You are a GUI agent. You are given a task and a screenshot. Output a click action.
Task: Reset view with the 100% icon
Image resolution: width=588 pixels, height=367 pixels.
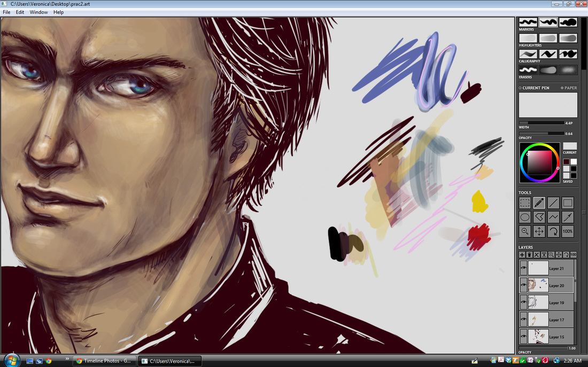568,231
